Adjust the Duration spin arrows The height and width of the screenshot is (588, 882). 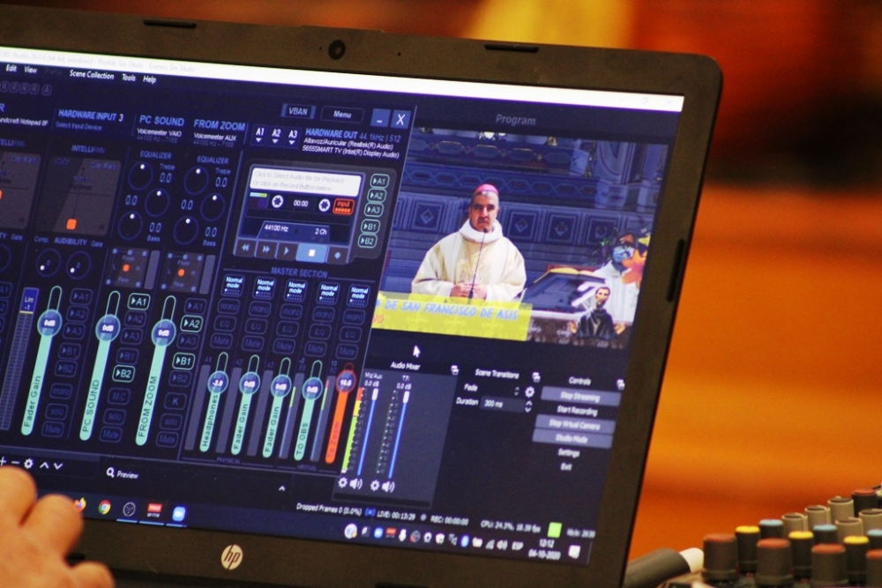(527, 407)
